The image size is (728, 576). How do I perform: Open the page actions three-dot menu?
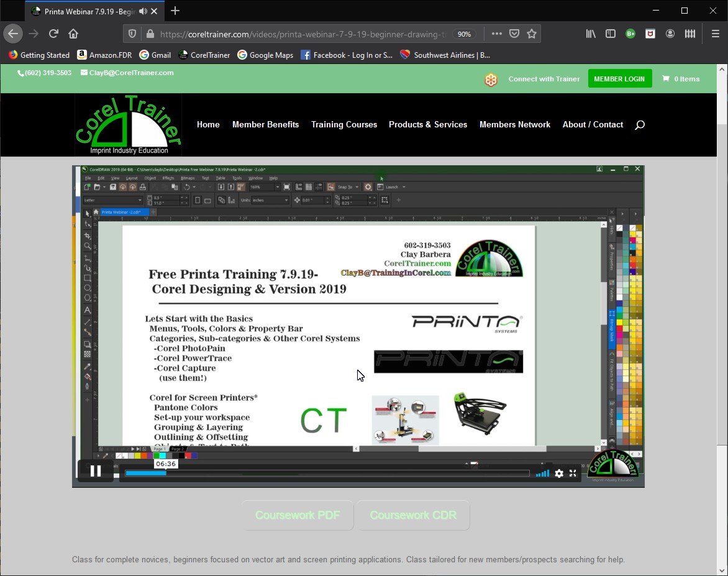point(496,34)
